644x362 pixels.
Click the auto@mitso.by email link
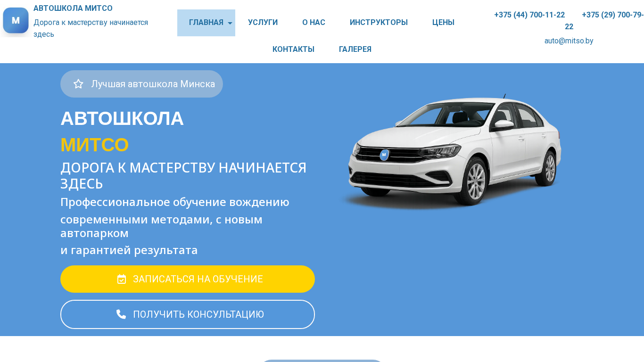[x=569, y=41]
